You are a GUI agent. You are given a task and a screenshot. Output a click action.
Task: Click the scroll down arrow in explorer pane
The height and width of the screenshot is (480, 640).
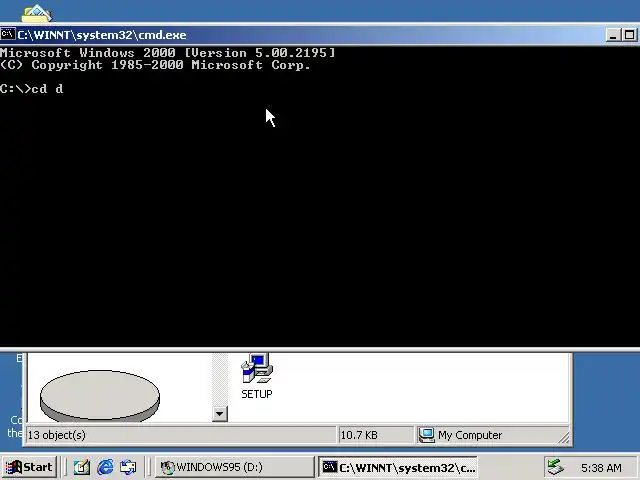coord(220,414)
